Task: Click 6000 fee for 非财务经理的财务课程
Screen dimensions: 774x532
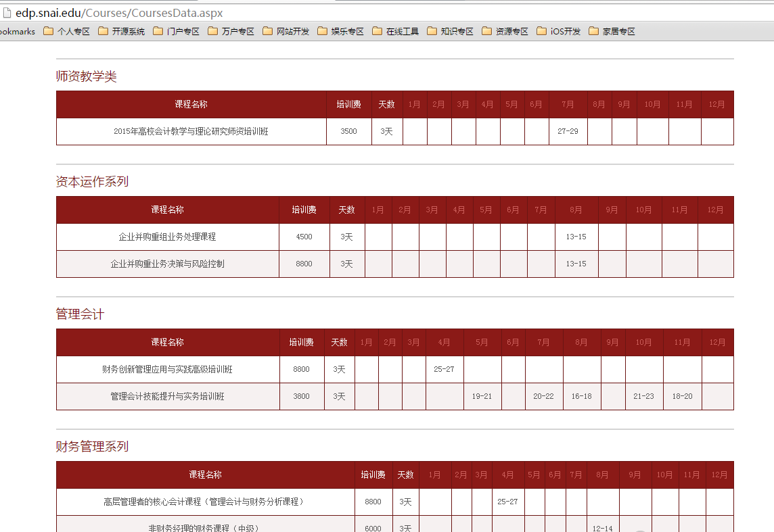Action: pos(373,528)
